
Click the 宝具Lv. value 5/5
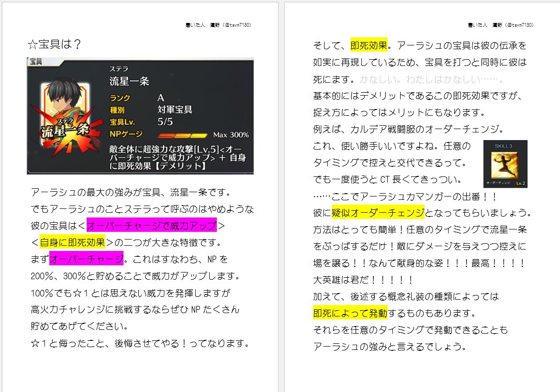pyautogui.click(x=165, y=121)
